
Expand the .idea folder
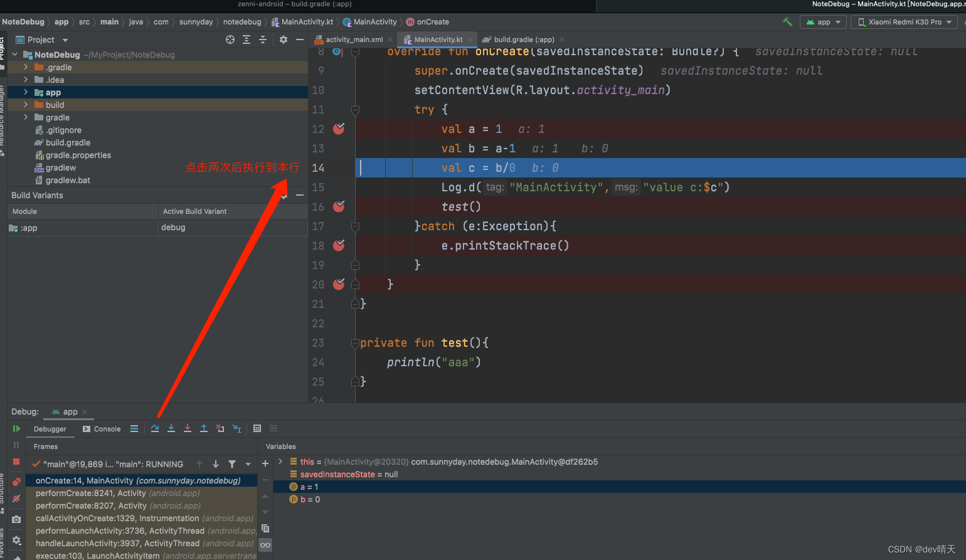coord(26,80)
